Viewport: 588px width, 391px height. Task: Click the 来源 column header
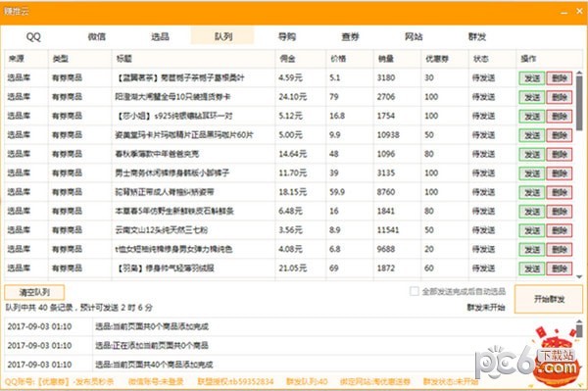26,59
